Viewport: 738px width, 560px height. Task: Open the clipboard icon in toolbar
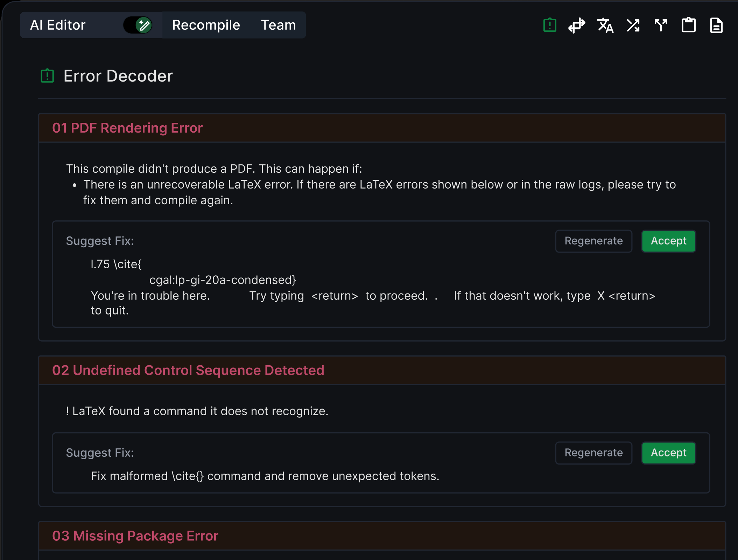(x=689, y=25)
